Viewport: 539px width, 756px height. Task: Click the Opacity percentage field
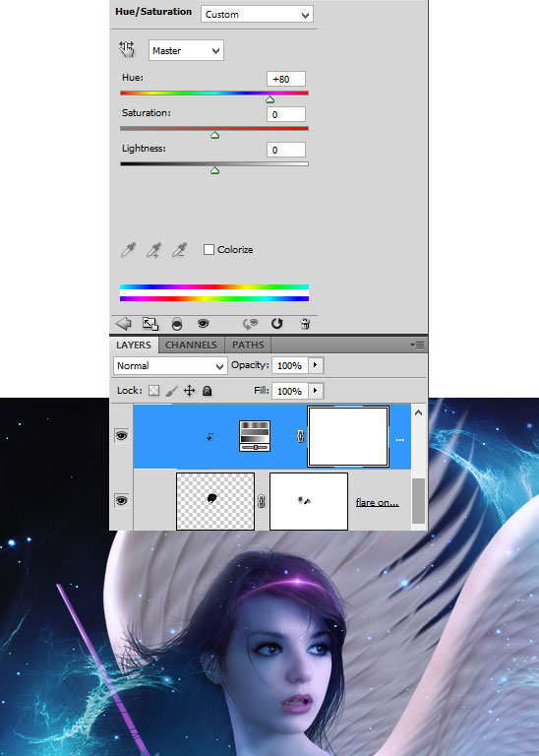(x=289, y=365)
